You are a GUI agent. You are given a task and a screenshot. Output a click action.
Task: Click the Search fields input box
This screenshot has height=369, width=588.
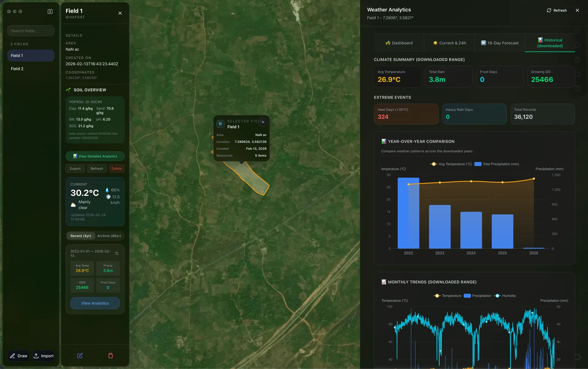tap(31, 31)
